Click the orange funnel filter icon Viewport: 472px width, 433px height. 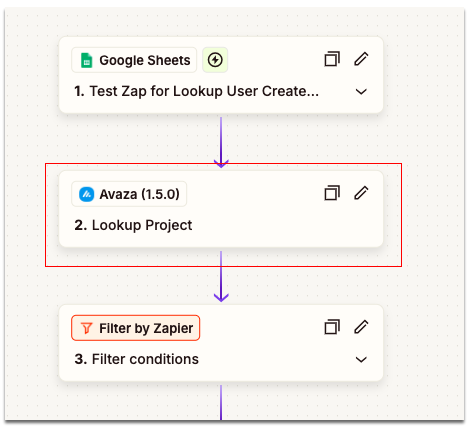[x=86, y=328]
